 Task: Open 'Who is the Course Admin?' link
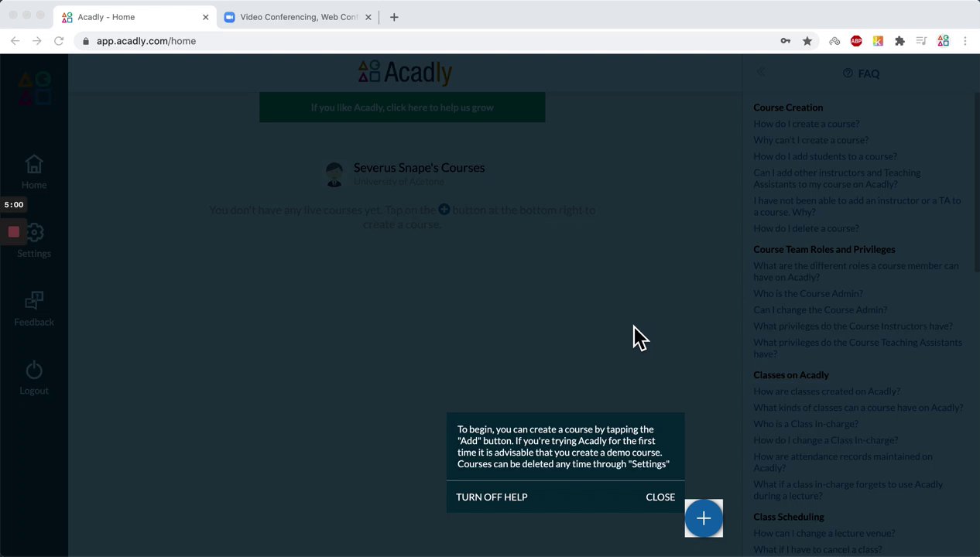pyautogui.click(x=807, y=293)
